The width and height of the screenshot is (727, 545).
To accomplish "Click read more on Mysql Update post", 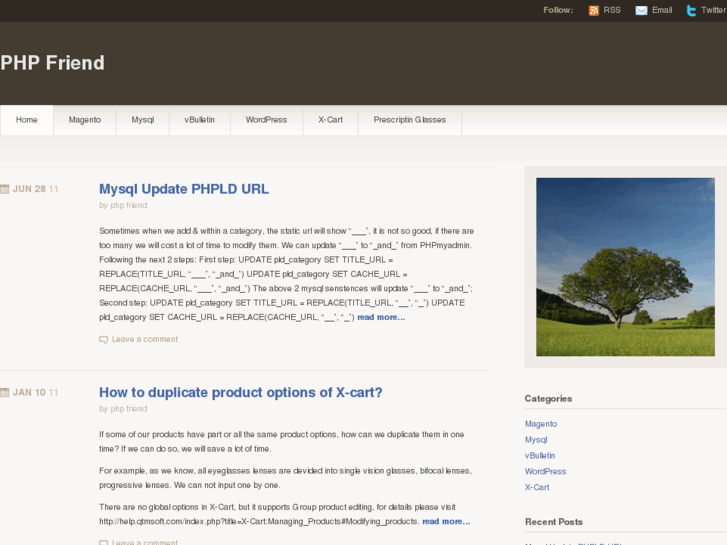I will (x=381, y=317).
